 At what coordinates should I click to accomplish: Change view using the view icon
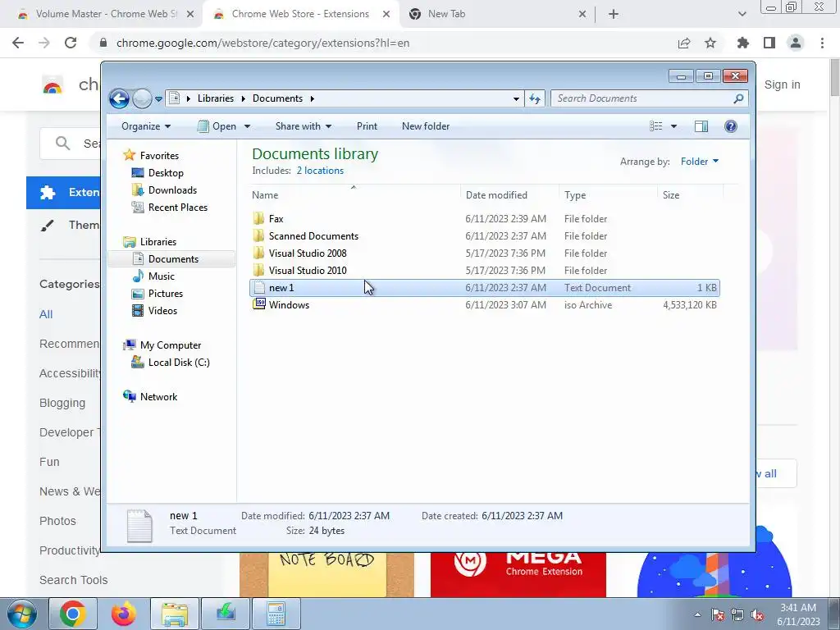click(x=655, y=126)
